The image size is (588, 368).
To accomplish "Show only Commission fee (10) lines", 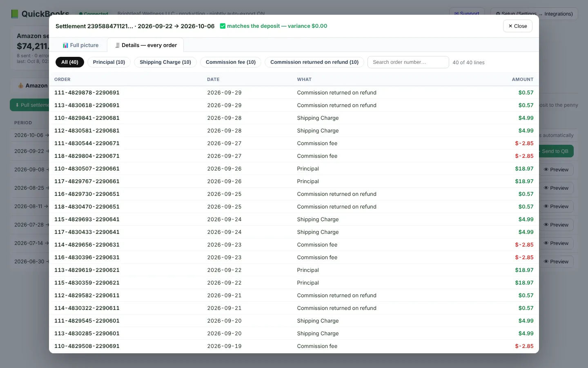I will point(231,62).
